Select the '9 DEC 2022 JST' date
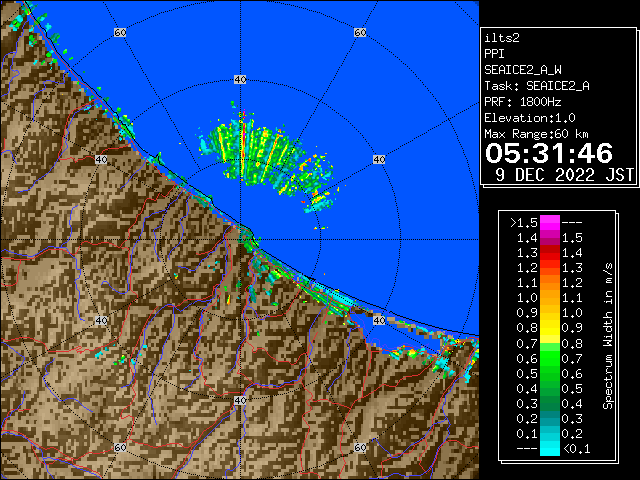This screenshot has width=640, height=480. pyautogui.click(x=564, y=175)
